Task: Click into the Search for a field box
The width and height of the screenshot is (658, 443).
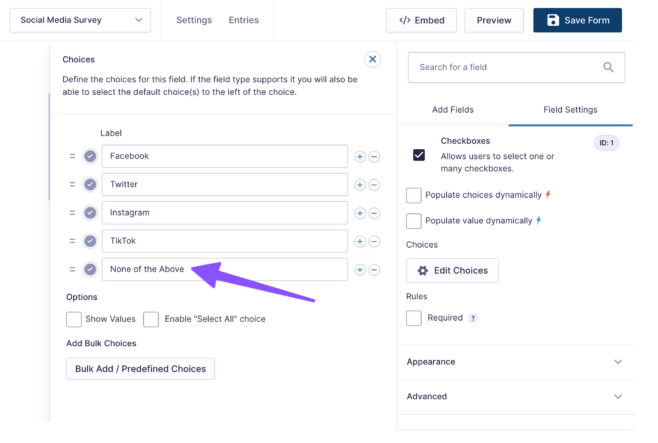Action: pos(516,67)
